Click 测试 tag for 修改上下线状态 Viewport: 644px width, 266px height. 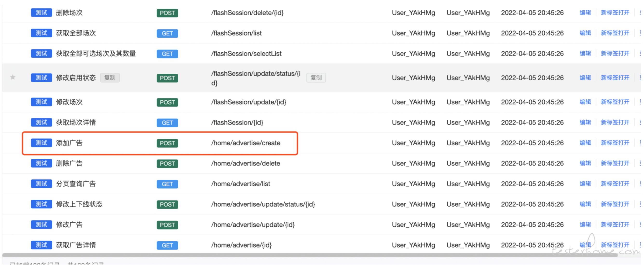[x=41, y=204]
